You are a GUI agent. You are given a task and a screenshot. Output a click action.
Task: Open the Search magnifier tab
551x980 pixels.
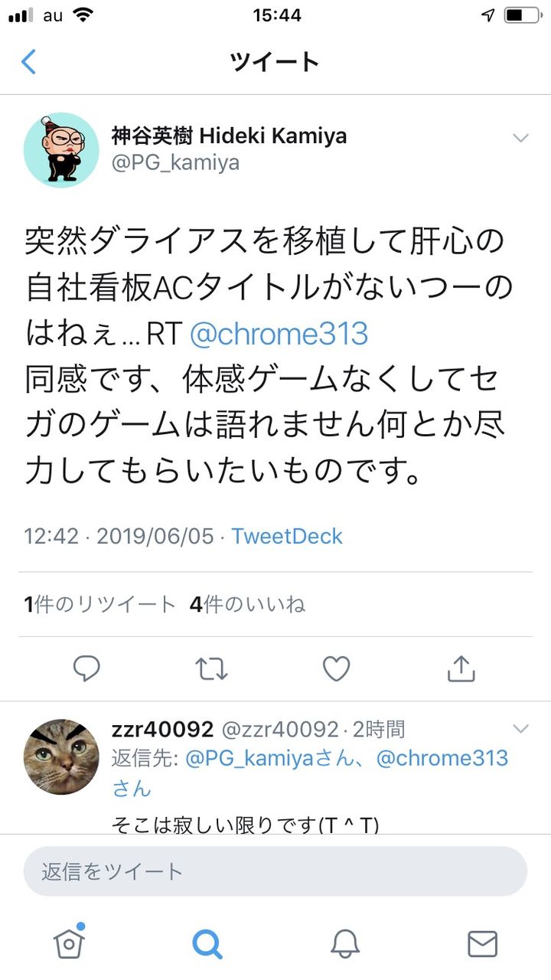click(207, 943)
